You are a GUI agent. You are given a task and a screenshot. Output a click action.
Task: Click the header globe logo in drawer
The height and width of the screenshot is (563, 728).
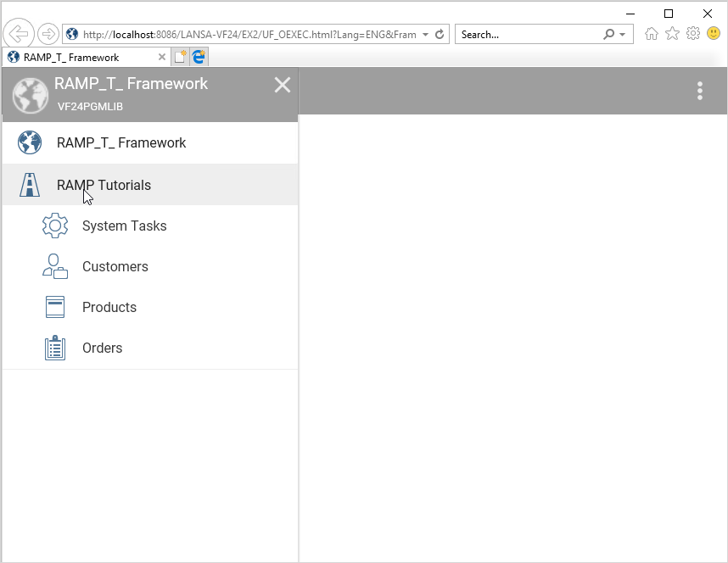tap(31, 95)
